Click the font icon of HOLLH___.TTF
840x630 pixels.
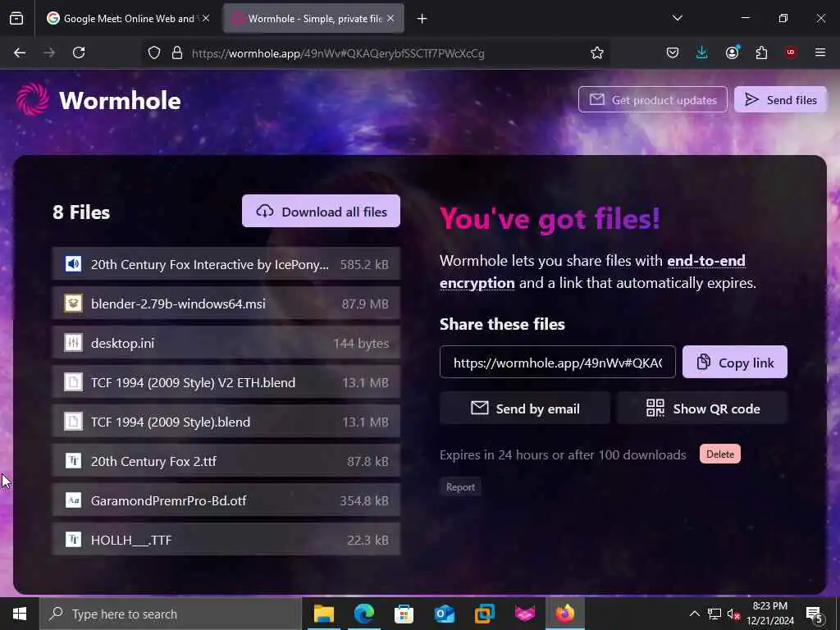tap(73, 540)
